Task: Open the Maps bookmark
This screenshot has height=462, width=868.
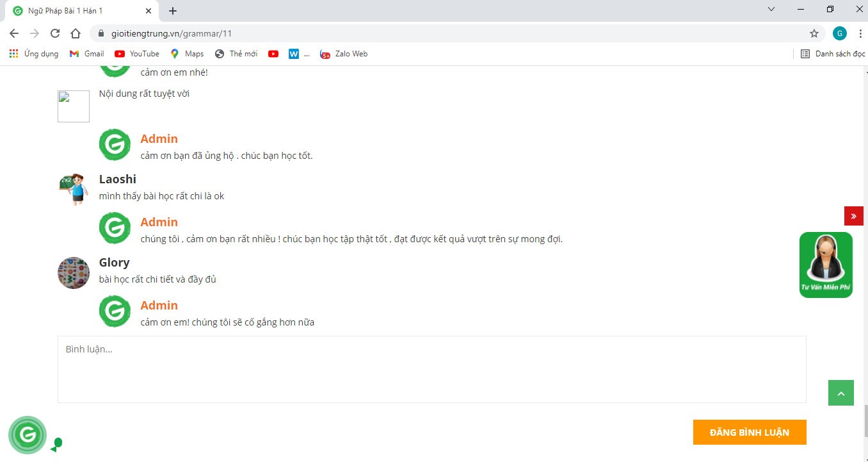Action: (x=187, y=54)
